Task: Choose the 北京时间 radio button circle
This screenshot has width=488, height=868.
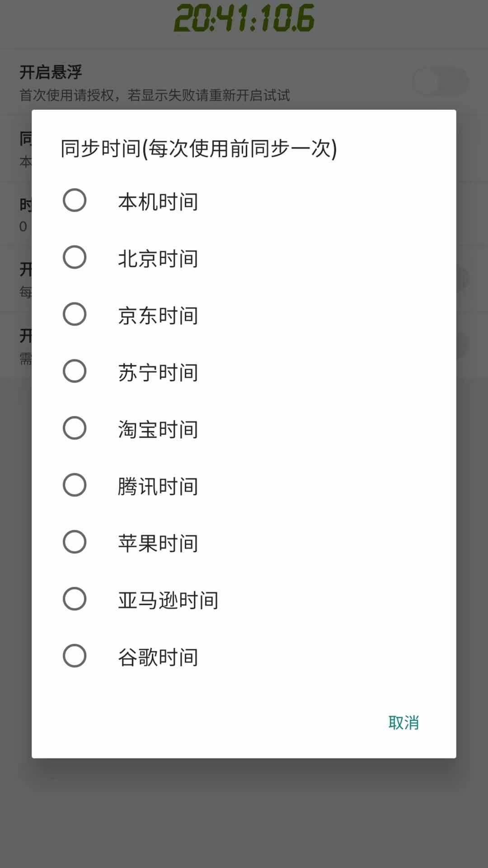Action: tap(75, 257)
